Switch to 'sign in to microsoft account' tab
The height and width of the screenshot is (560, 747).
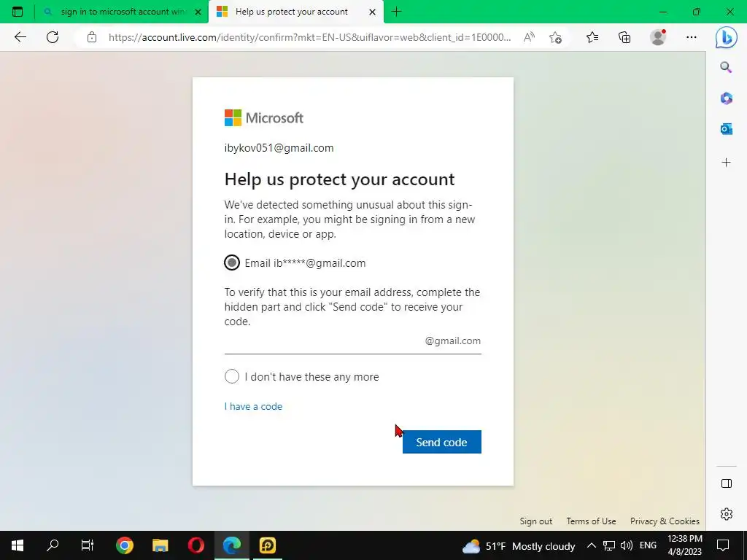(123, 12)
